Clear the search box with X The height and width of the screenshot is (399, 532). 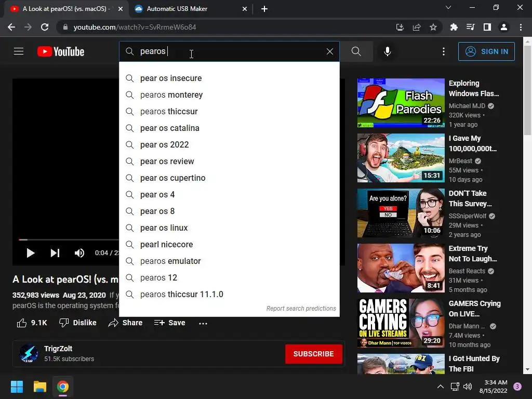pos(330,51)
